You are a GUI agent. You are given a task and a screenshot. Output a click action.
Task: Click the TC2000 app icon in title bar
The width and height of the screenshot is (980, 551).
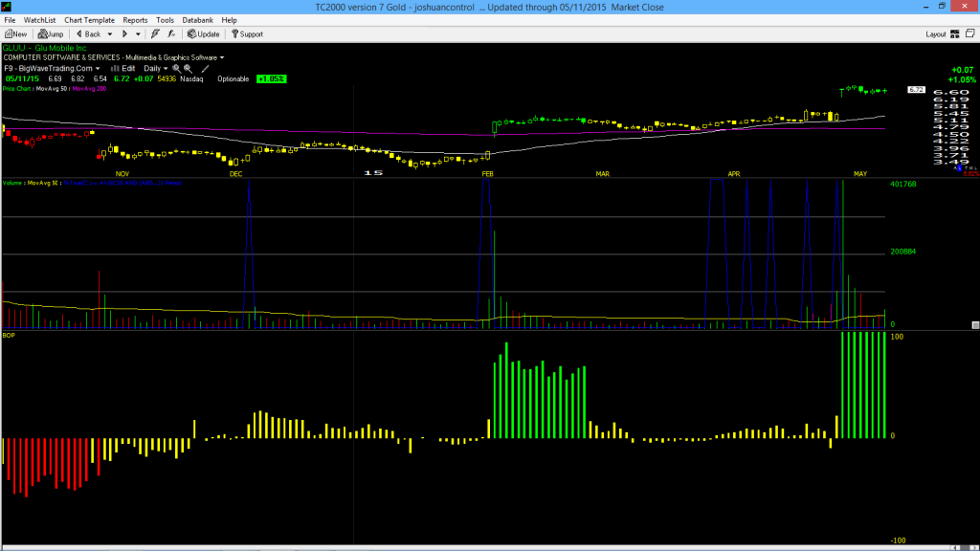pos(7,7)
